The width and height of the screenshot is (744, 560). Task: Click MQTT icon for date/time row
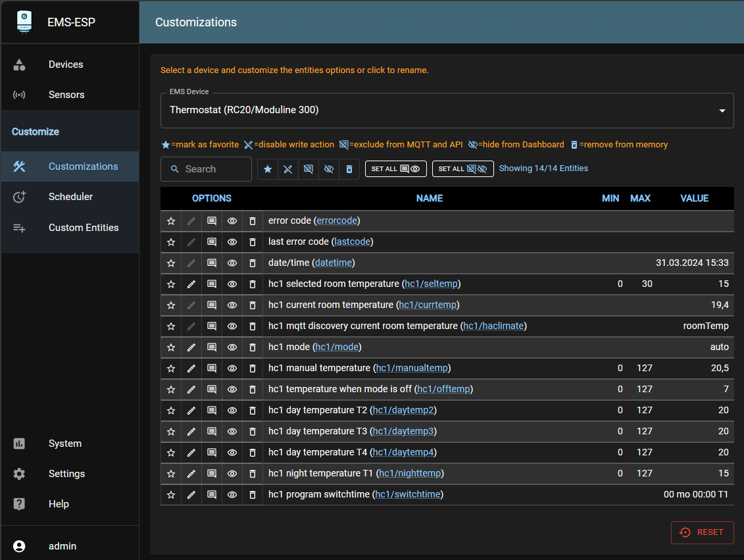coord(212,263)
